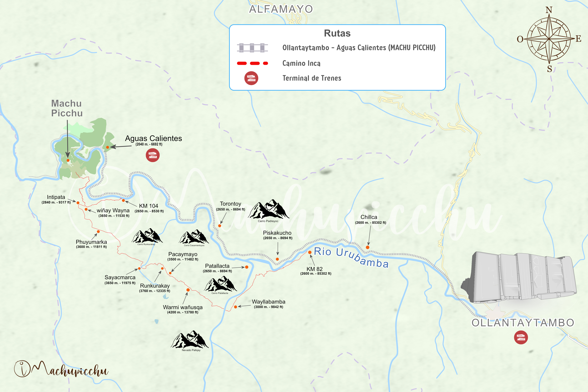The image size is (588, 392).
Task: Click the Aguas Calientes label
Action: (x=153, y=138)
